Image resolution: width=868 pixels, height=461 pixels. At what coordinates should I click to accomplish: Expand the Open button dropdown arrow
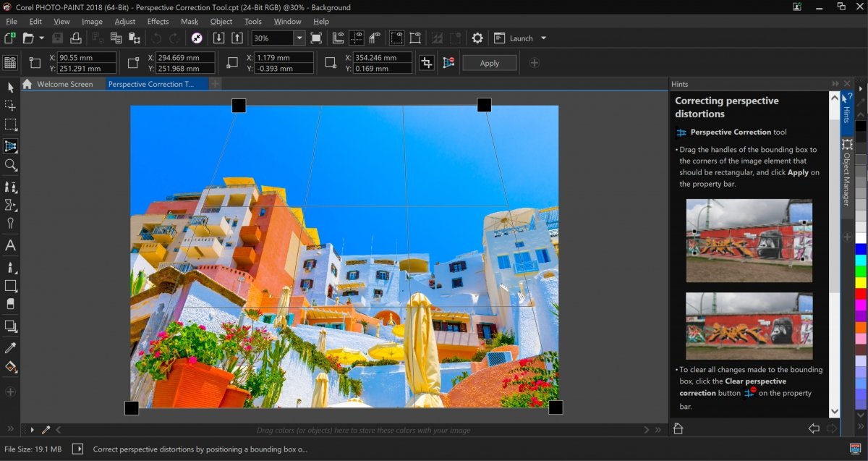41,38
